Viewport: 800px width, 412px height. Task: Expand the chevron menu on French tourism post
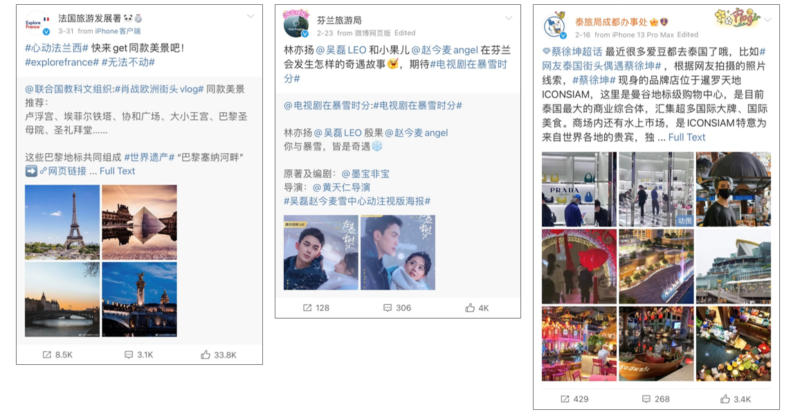click(251, 16)
